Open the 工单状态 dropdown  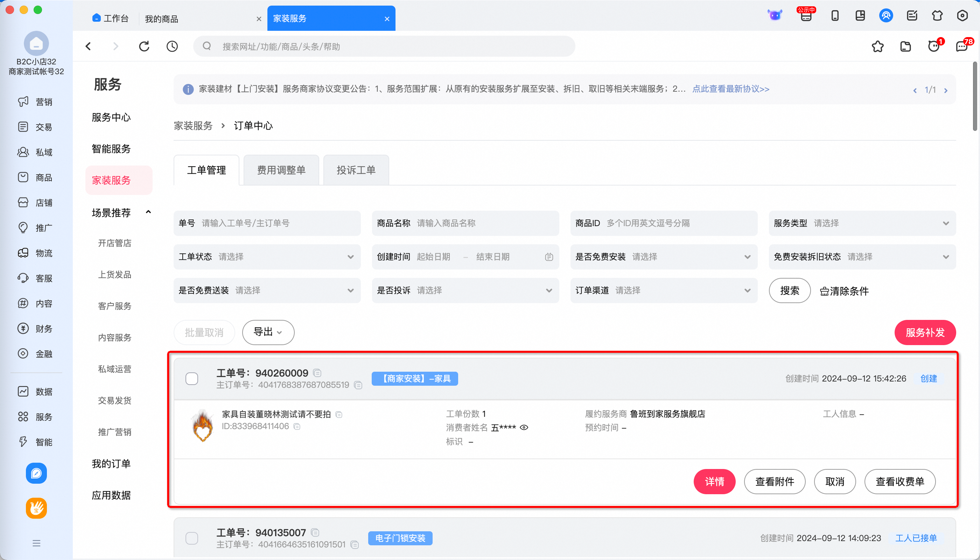pos(267,257)
